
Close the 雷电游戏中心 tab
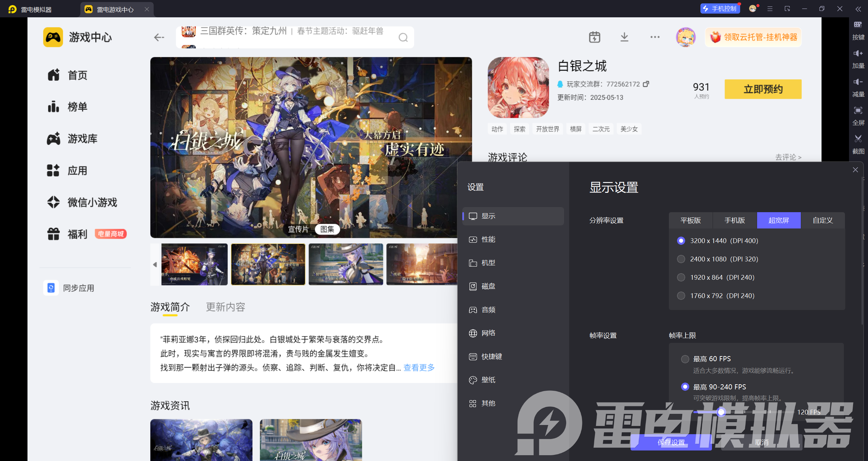tap(147, 9)
